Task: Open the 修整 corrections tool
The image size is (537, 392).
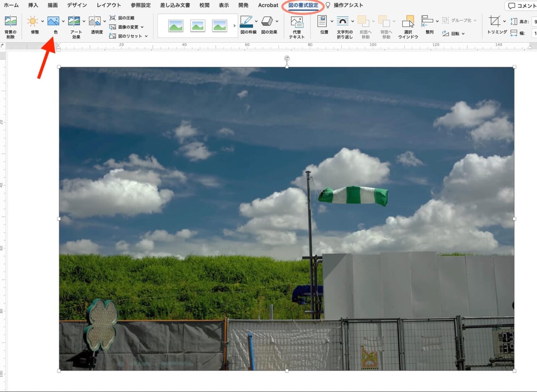Action: [32, 22]
